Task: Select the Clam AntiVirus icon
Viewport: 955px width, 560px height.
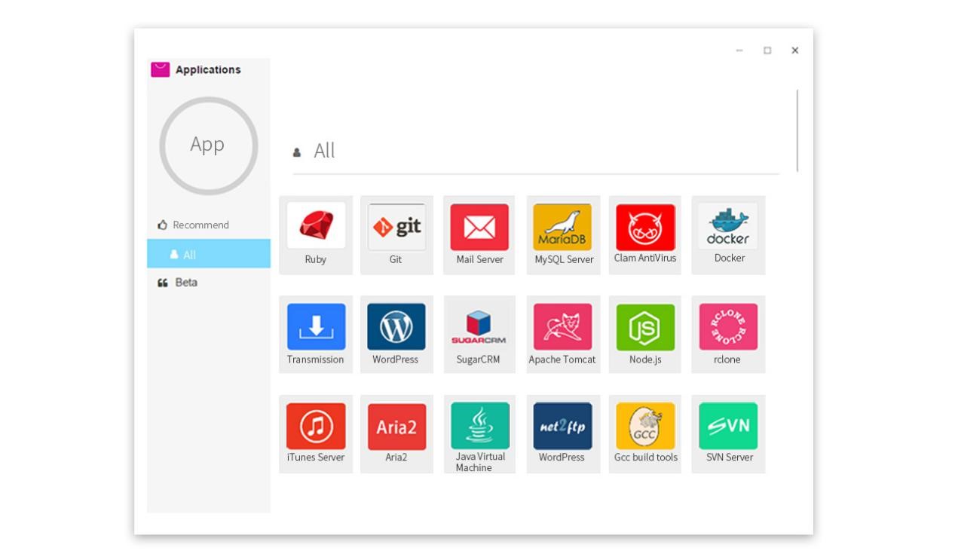Action: 645,227
